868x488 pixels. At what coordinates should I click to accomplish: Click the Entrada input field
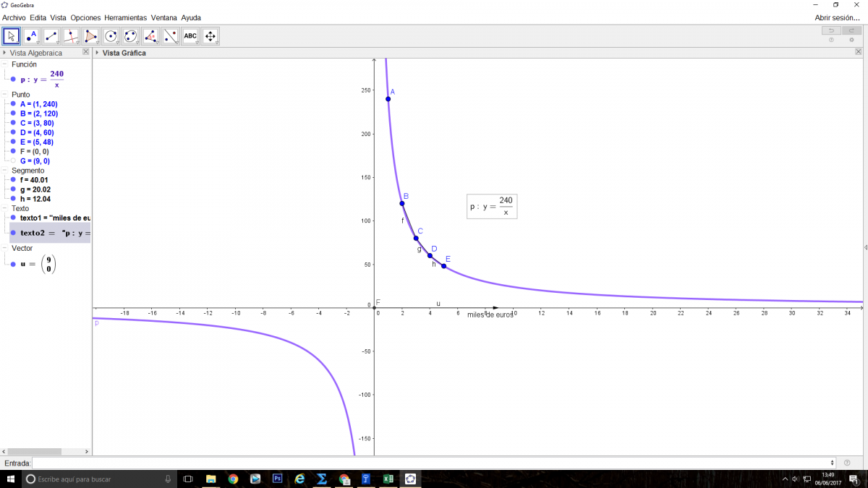coord(434,463)
